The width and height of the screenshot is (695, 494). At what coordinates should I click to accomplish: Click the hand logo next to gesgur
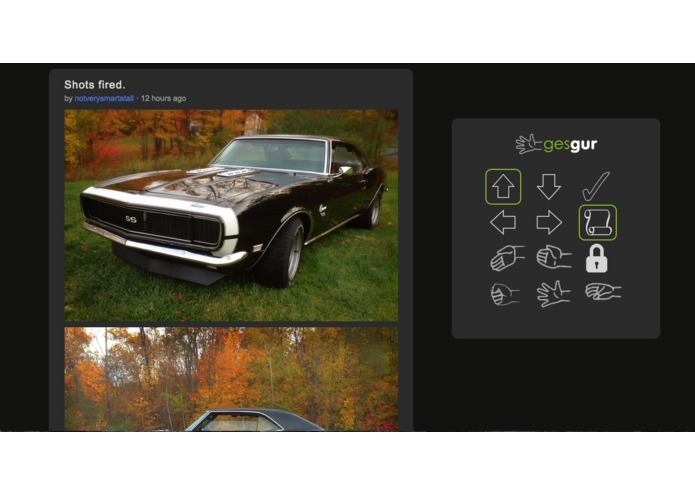528,144
